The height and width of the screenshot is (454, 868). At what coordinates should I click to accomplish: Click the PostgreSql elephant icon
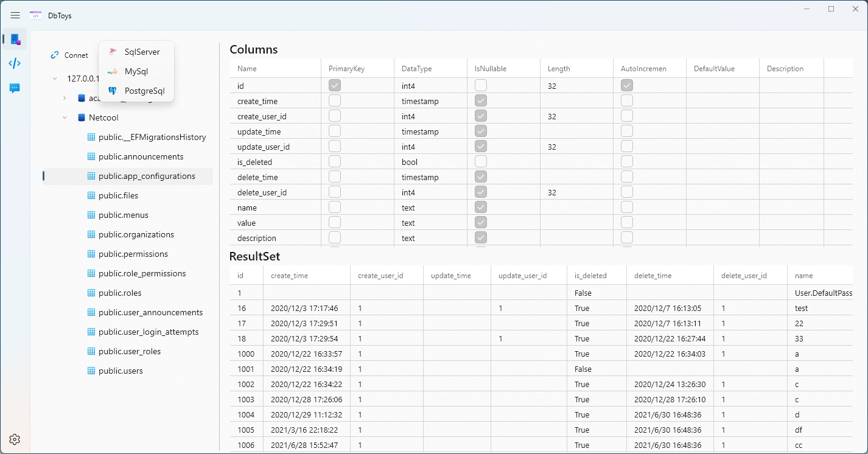pyautogui.click(x=113, y=91)
